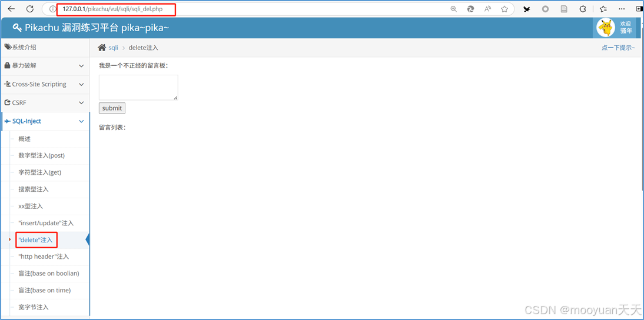
Task: Click the submit button
Action: (x=112, y=108)
